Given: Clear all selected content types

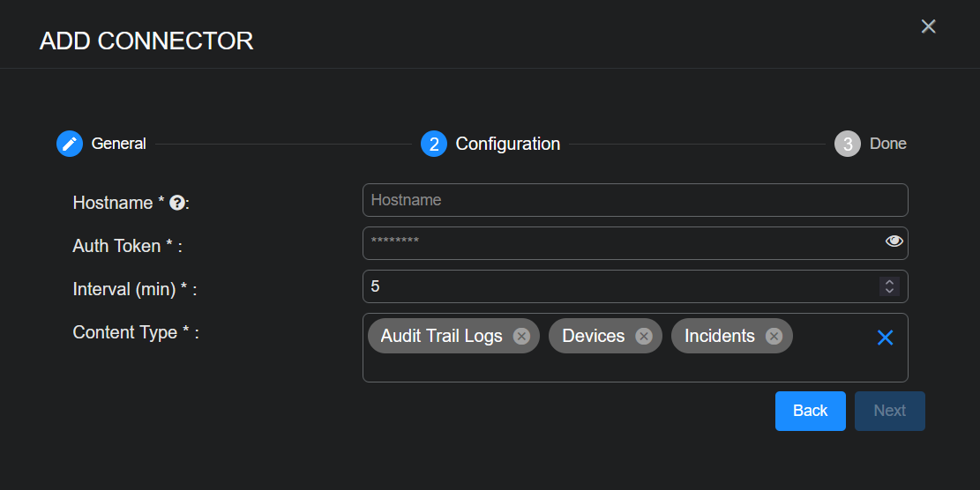Looking at the screenshot, I should pyautogui.click(x=885, y=338).
